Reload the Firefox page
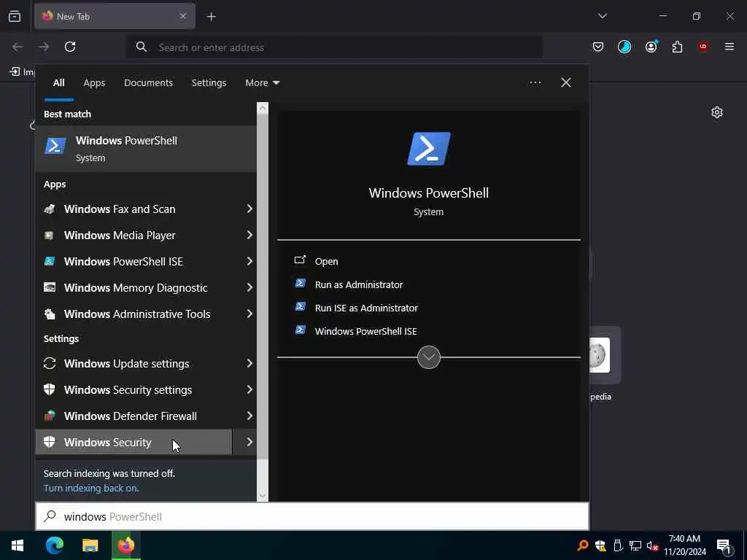 pyautogui.click(x=70, y=47)
